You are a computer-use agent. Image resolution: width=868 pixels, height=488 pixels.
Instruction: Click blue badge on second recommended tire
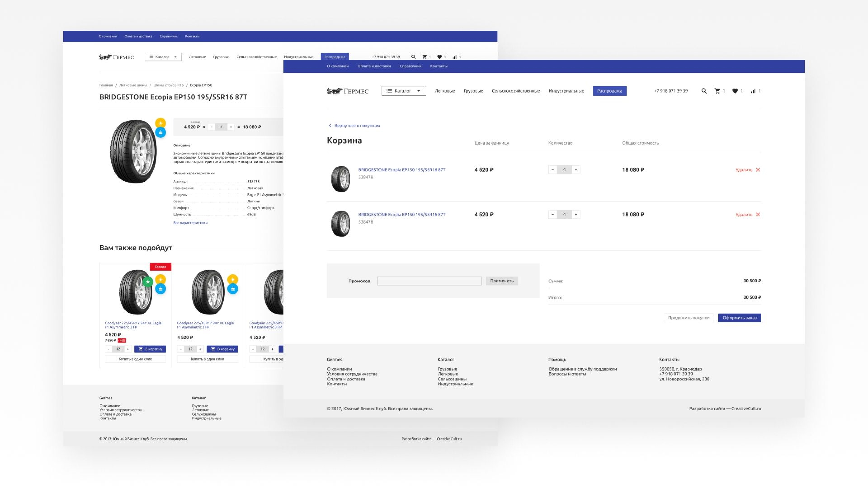[x=233, y=289]
